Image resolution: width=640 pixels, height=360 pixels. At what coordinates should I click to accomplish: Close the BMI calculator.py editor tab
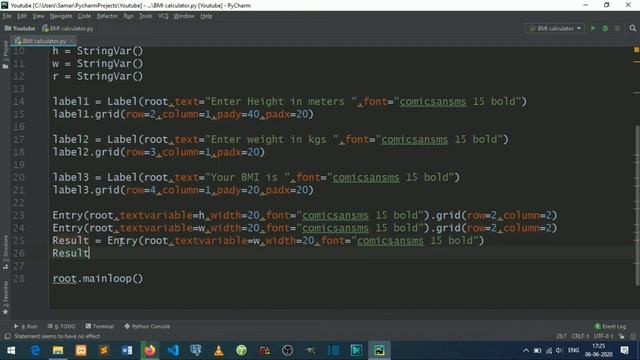pyautogui.click(x=72, y=41)
